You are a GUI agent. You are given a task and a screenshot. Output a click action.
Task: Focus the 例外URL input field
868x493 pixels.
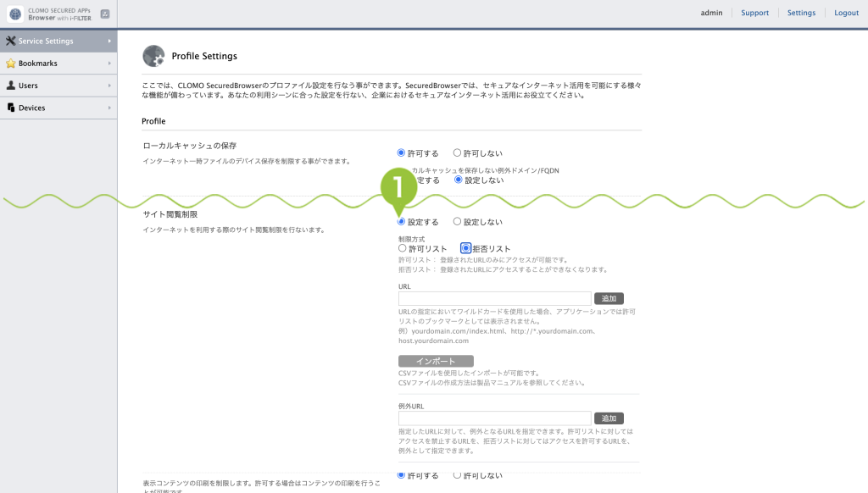coord(495,418)
